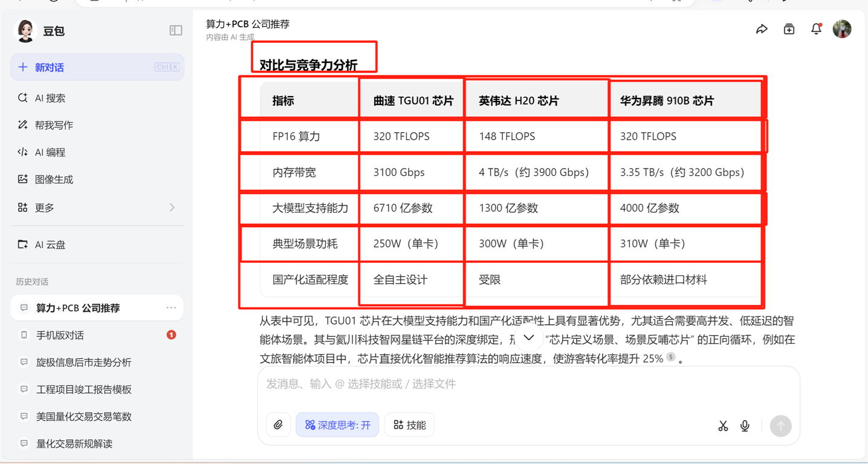Click the 豆包 avatar logo
The width and height of the screenshot is (868, 464).
point(25,31)
